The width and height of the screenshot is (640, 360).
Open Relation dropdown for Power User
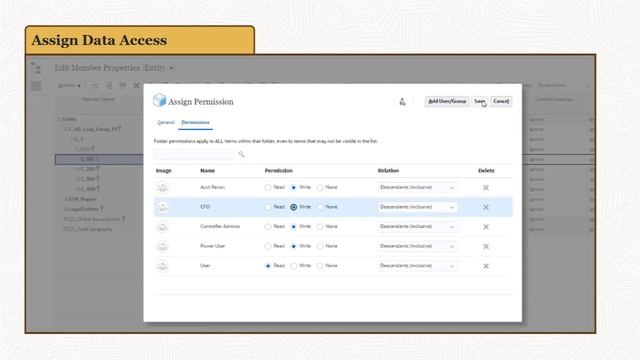417,246
